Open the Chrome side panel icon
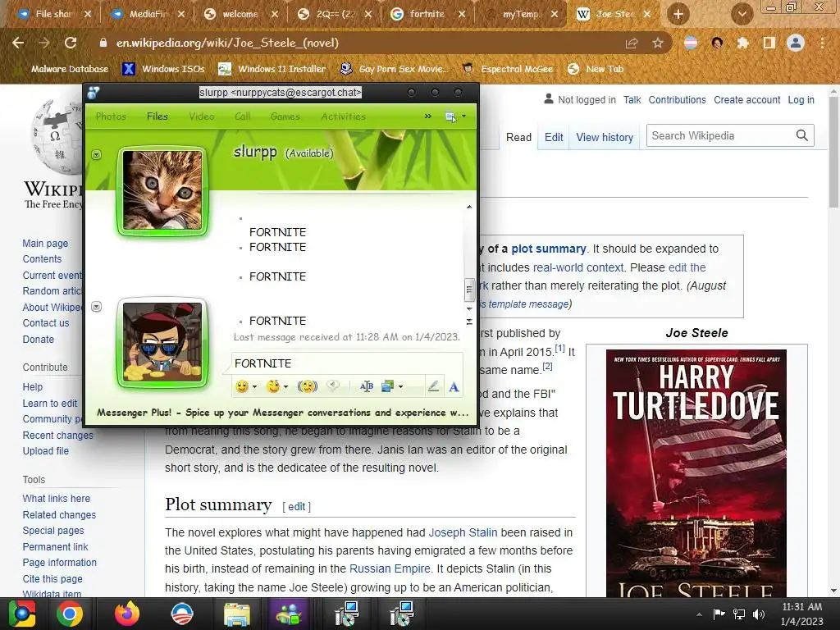The width and height of the screenshot is (840, 630). pyautogui.click(x=769, y=43)
